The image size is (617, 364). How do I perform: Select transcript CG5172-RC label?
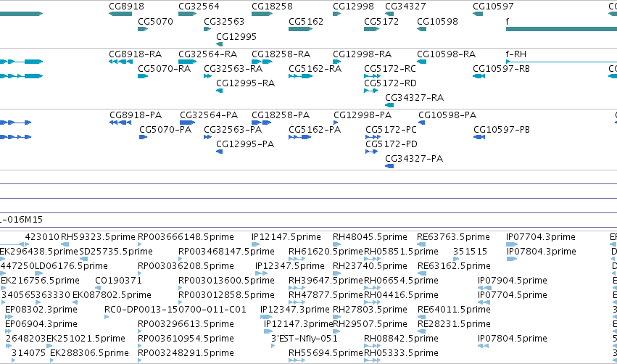tap(389, 68)
